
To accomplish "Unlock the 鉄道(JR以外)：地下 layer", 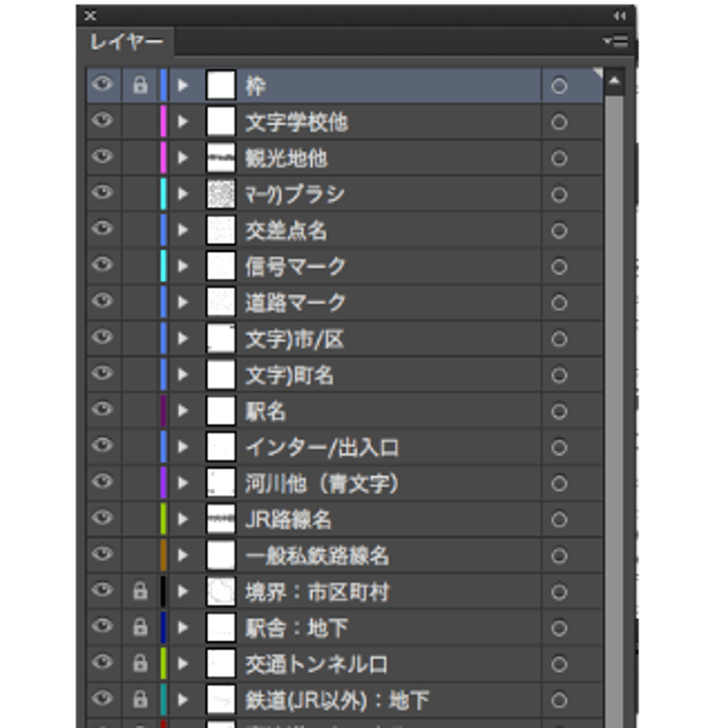I will 140,700.
